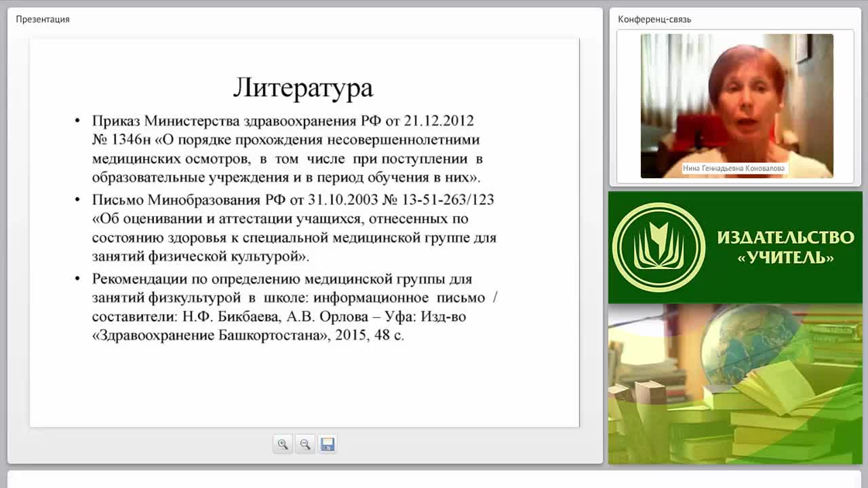This screenshot has height=488, width=868.
Task: Click the text «Здравоохранение Башкортостана», 2015, 48 с.
Action: 248,335
